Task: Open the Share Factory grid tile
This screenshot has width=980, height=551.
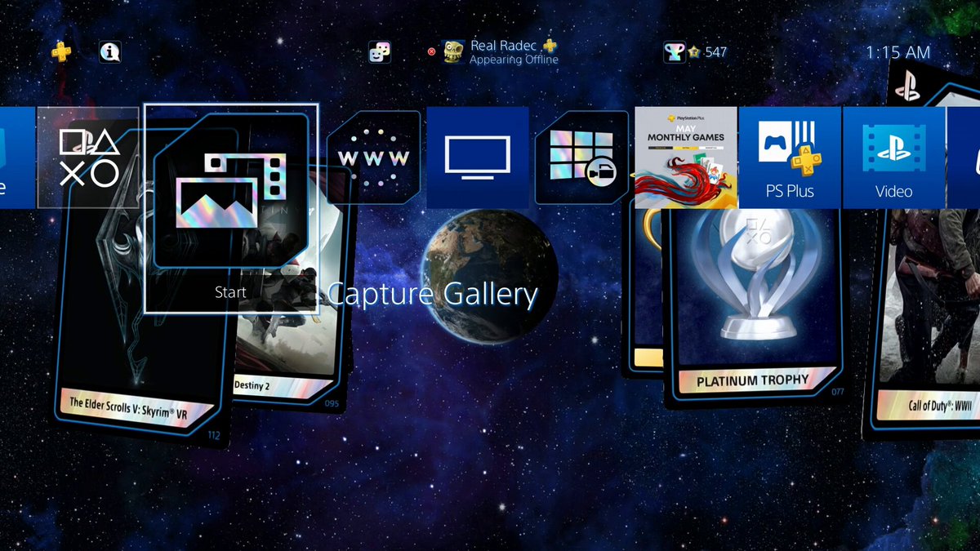Action: pos(581,158)
